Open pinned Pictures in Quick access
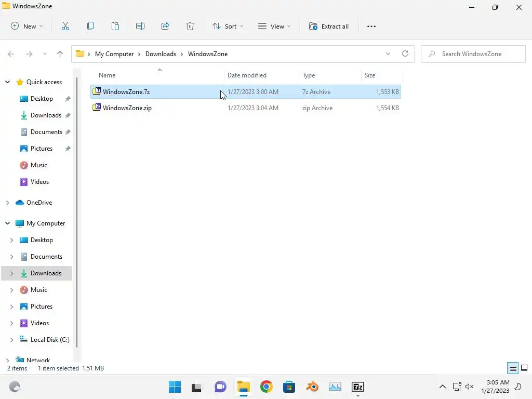Screen dimensions: 532x399 tap(42, 149)
